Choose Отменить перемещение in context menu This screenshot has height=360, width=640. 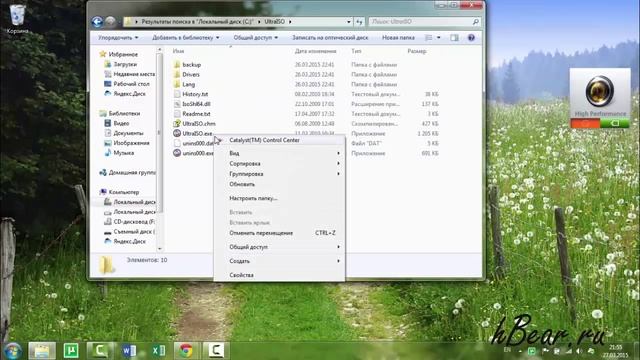pos(280,233)
